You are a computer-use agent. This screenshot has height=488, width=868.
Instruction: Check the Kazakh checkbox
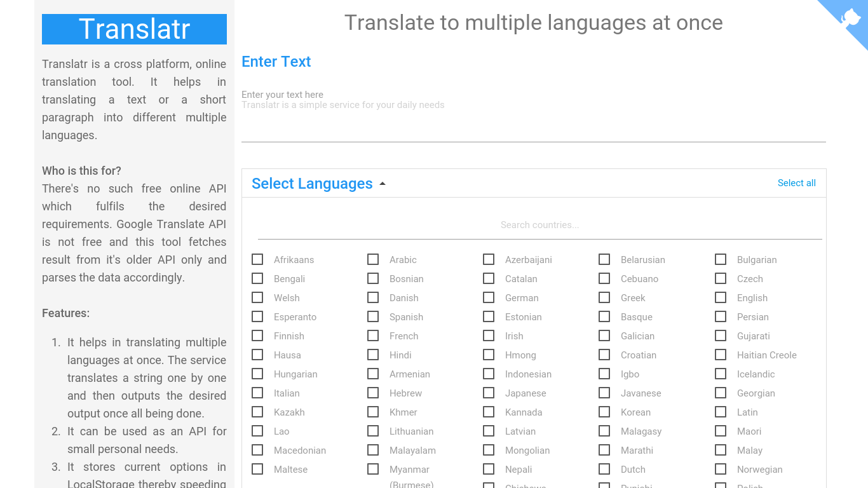257,412
